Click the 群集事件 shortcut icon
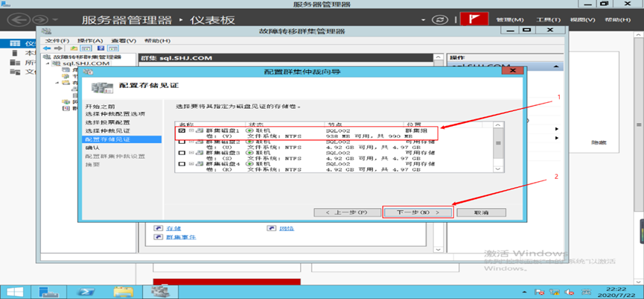644x299 pixels. tap(159, 237)
